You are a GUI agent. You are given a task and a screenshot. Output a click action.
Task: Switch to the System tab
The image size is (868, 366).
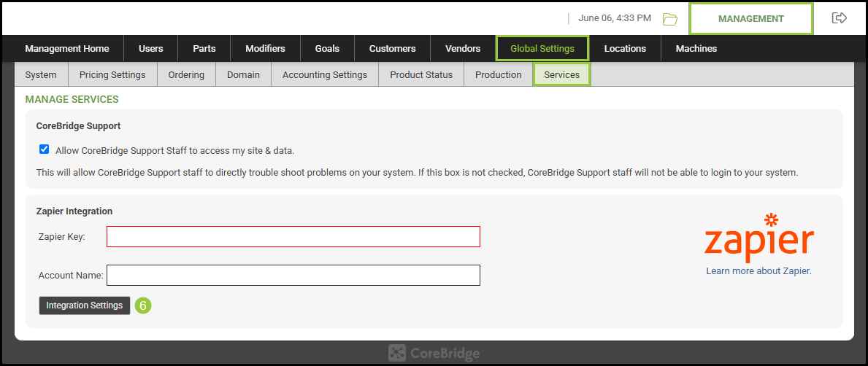[x=41, y=74]
